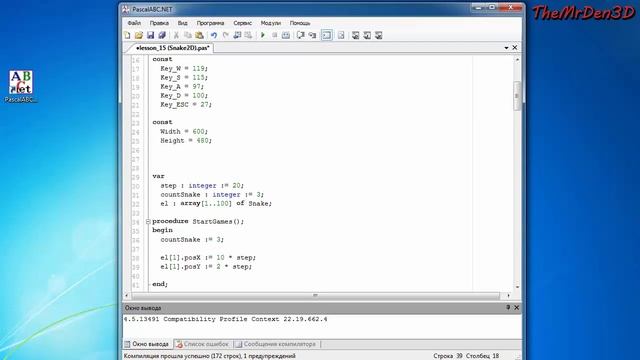Click the horizontal scrollbar left arrow
640x360 pixels.
(127, 295)
